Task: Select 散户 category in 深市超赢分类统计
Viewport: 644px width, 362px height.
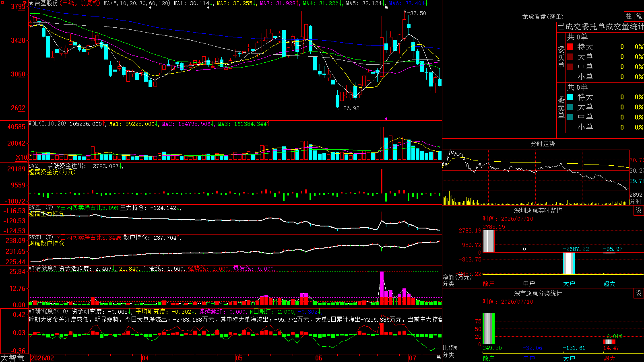Action: click(489, 358)
